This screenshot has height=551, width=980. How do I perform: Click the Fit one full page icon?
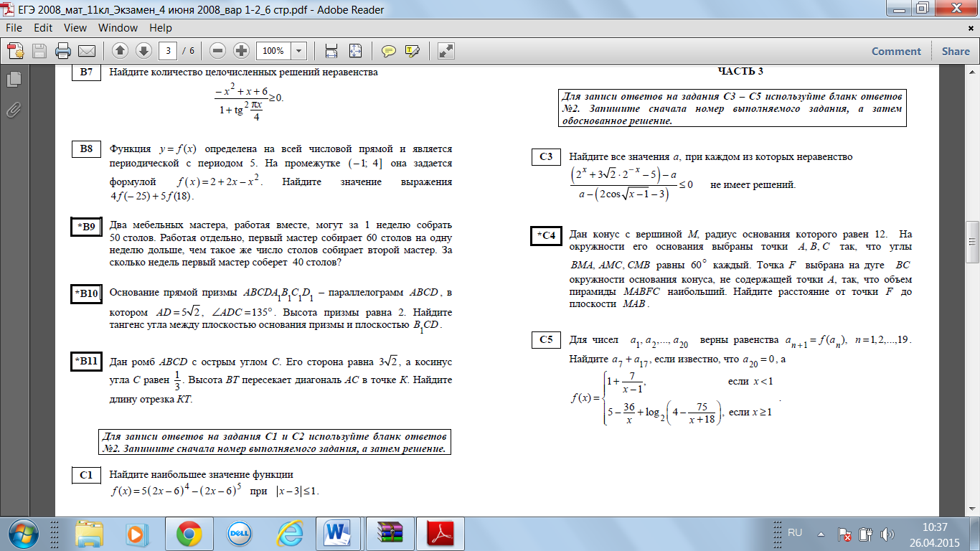pyautogui.click(x=355, y=51)
